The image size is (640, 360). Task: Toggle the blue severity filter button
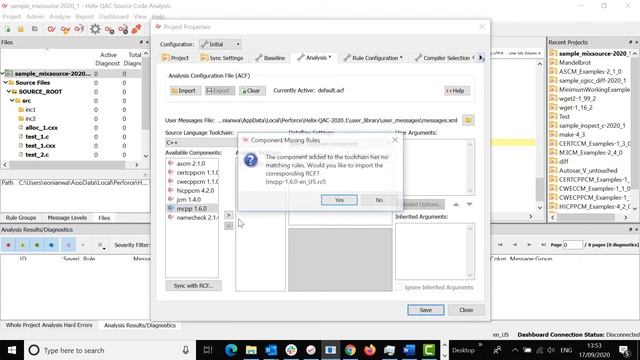[x=51, y=245]
